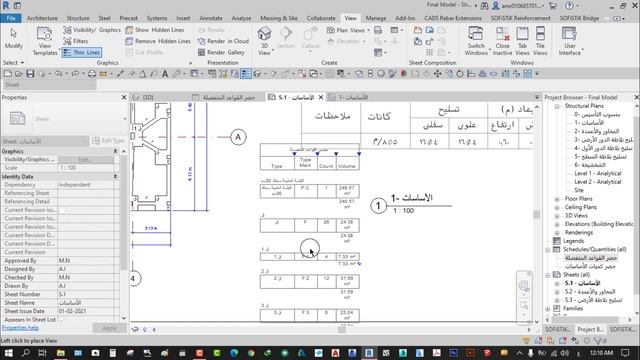Click the horizontal scrollbar of drawing view

341,329
